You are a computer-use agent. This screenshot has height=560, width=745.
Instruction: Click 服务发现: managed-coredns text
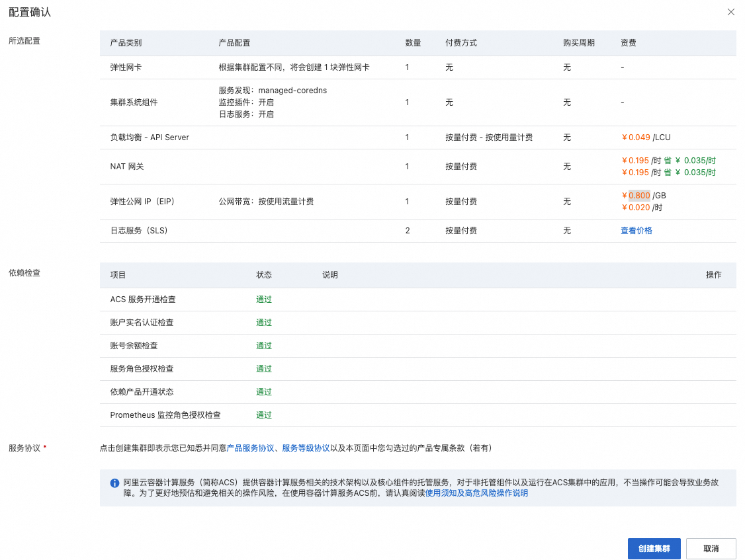pos(273,90)
